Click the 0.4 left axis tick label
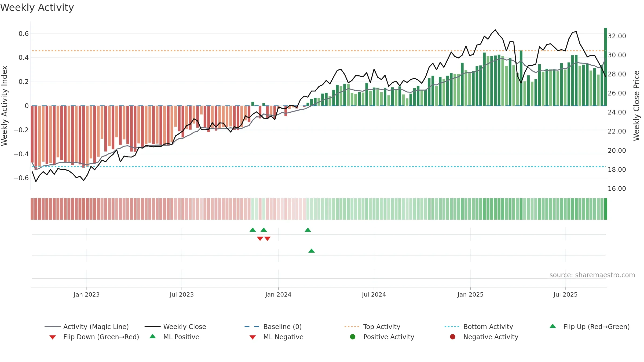The height and width of the screenshot is (362, 644). (x=24, y=57)
